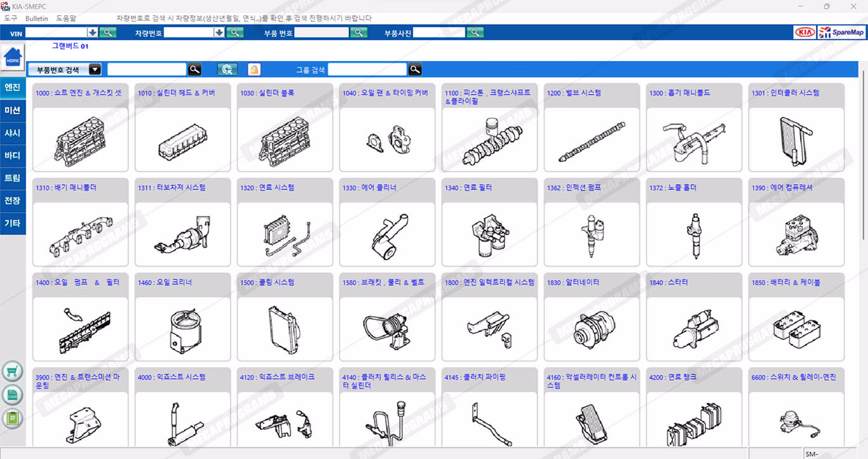Run the VIN search magnifier button
The width and height of the screenshot is (868, 459).
click(108, 32)
